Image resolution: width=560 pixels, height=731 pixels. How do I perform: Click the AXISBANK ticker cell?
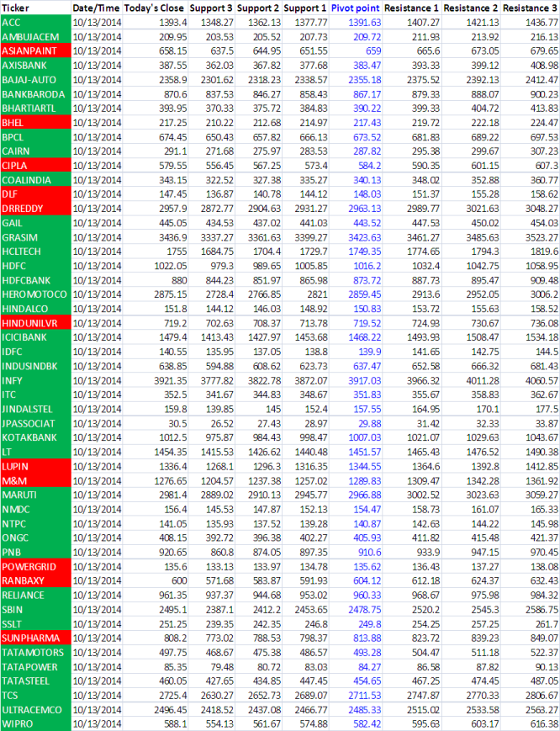click(x=36, y=66)
